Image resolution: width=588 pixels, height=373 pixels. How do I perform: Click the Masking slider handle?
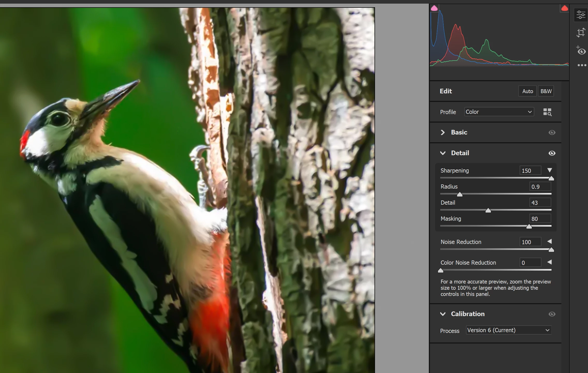pyautogui.click(x=529, y=226)
